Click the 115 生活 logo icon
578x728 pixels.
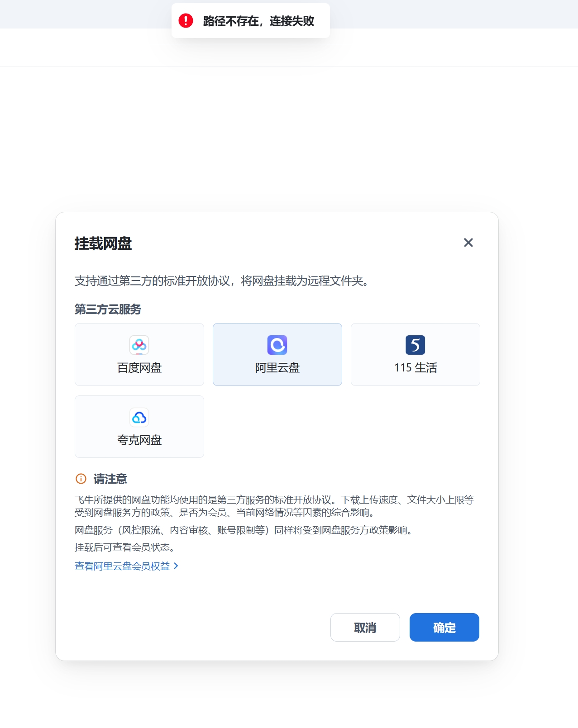(x=416, y=345)
